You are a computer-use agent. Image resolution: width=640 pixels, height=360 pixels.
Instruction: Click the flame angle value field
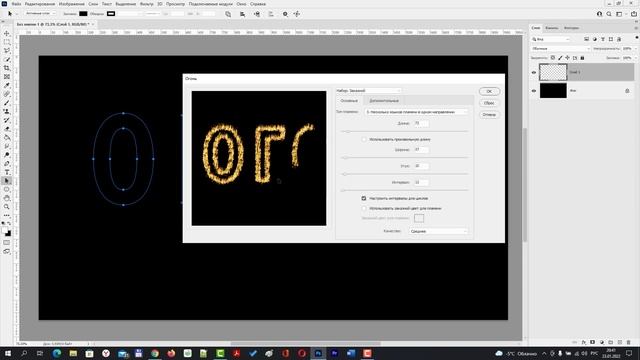(421, 166)
